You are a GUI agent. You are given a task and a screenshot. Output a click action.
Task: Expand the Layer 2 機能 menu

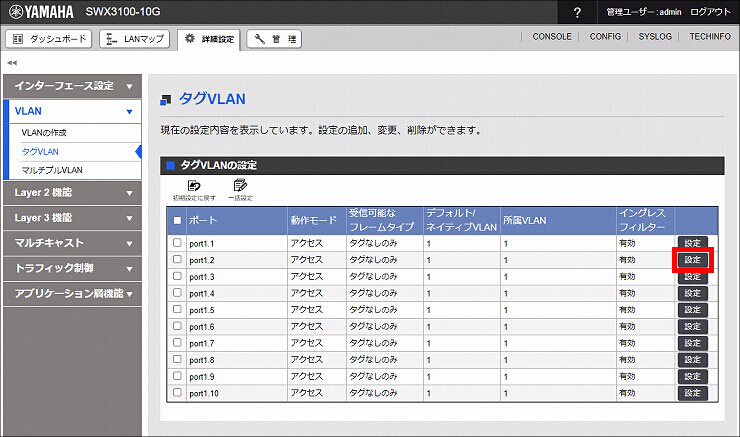72,193
